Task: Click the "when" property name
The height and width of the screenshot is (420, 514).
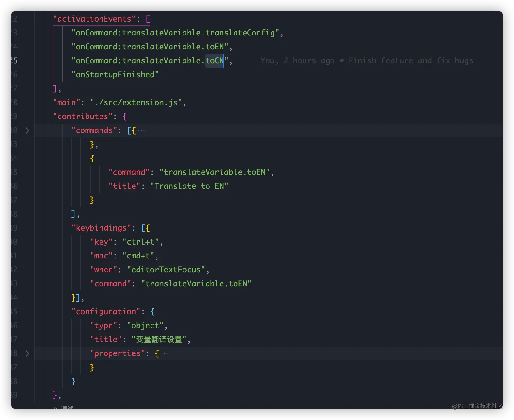Action: 103,270
